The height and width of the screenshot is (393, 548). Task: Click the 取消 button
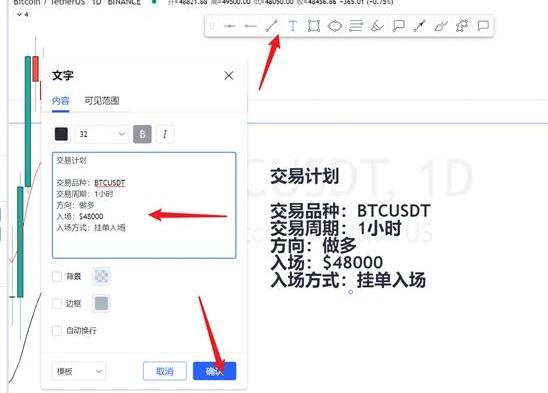[165, 371]
